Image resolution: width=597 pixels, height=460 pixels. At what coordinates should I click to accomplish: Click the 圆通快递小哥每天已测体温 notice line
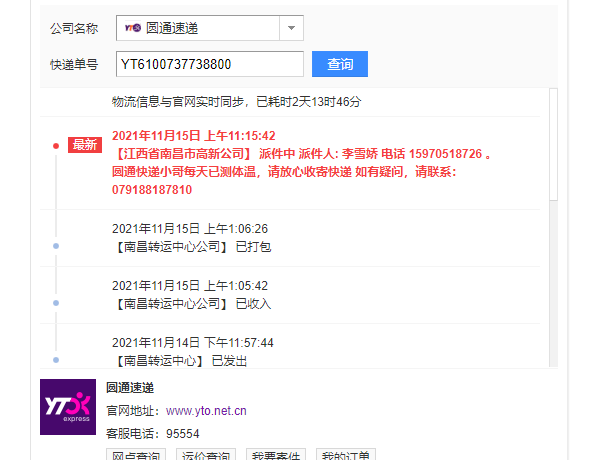284,172
